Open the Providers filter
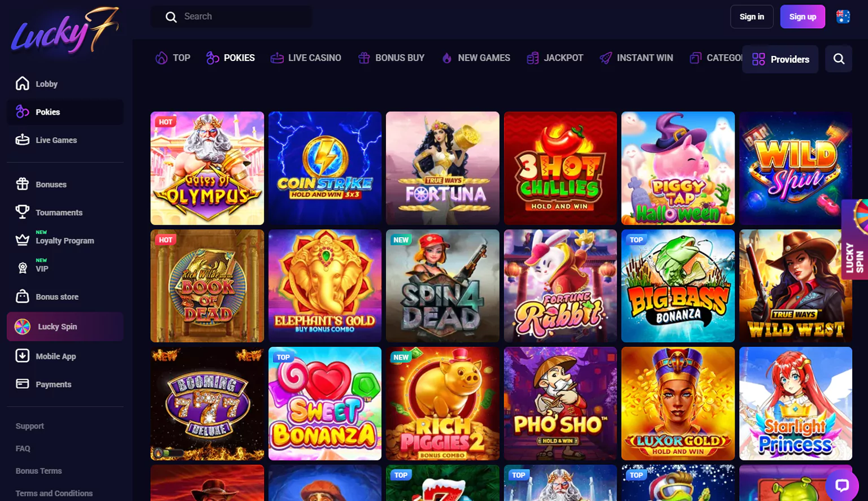Screen dimensions: 868x501 (780, 59)
